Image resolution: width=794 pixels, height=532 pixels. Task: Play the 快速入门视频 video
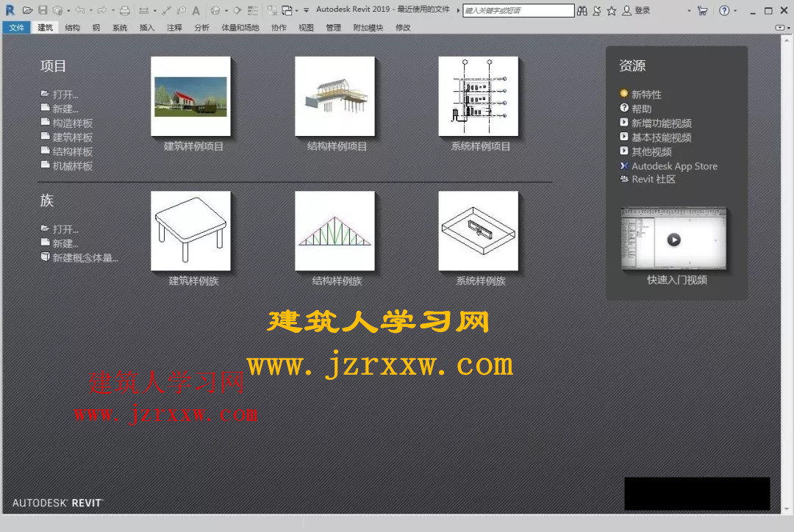(x=673, y=239)
